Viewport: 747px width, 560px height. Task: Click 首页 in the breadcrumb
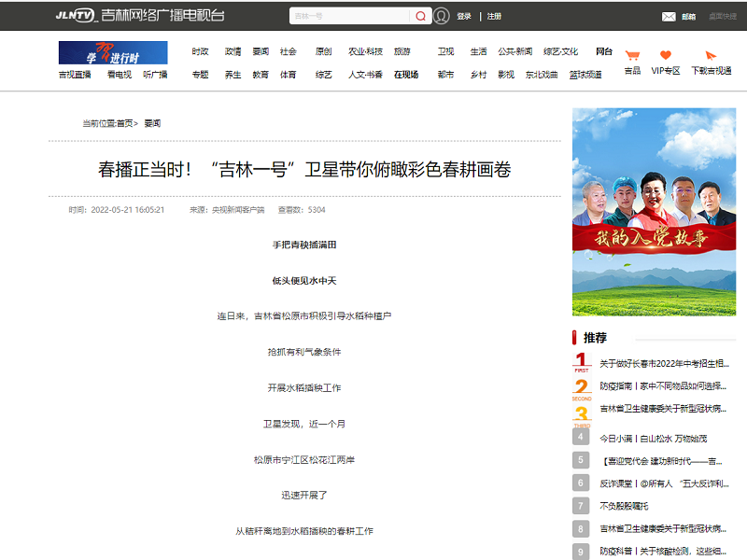point(124,123)
